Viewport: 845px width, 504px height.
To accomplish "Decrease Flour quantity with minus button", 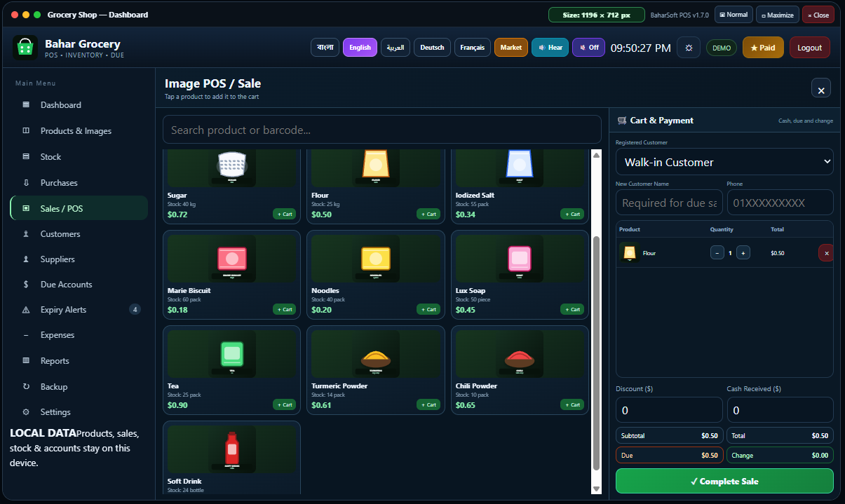I will (717, 252).
